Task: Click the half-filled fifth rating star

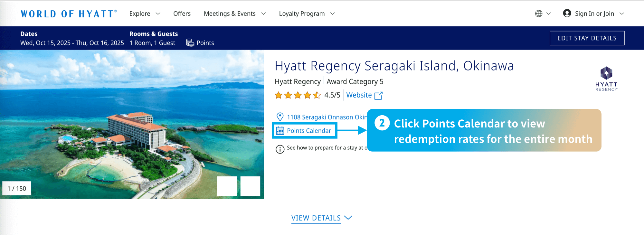Action: click(x=317, y=95)
